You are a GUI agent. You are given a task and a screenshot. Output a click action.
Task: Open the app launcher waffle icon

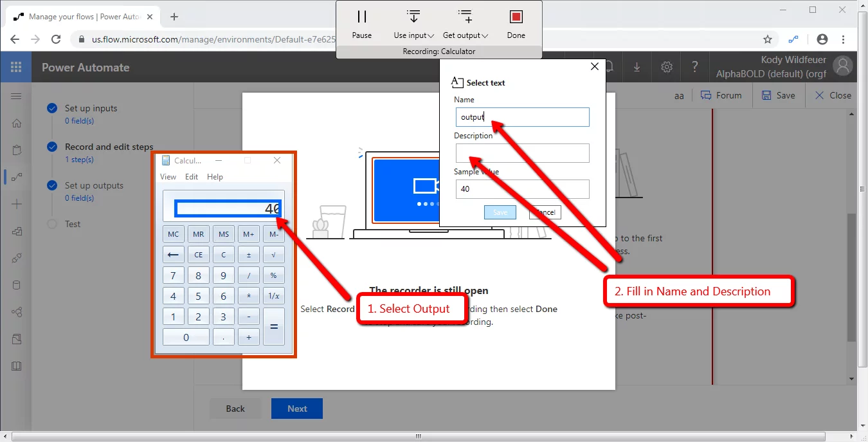point(16,67)
